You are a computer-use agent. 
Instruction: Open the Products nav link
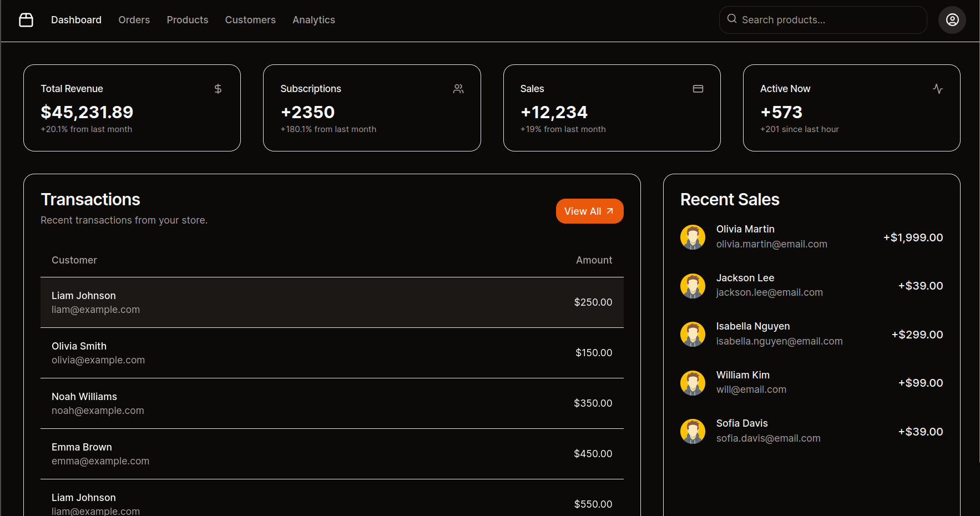coord(188,20)
